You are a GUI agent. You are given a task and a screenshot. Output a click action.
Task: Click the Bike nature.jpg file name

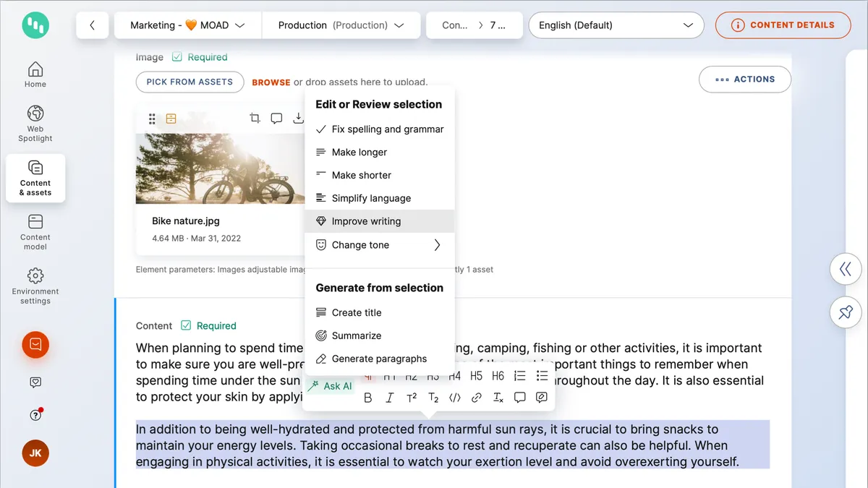[186, 221]
